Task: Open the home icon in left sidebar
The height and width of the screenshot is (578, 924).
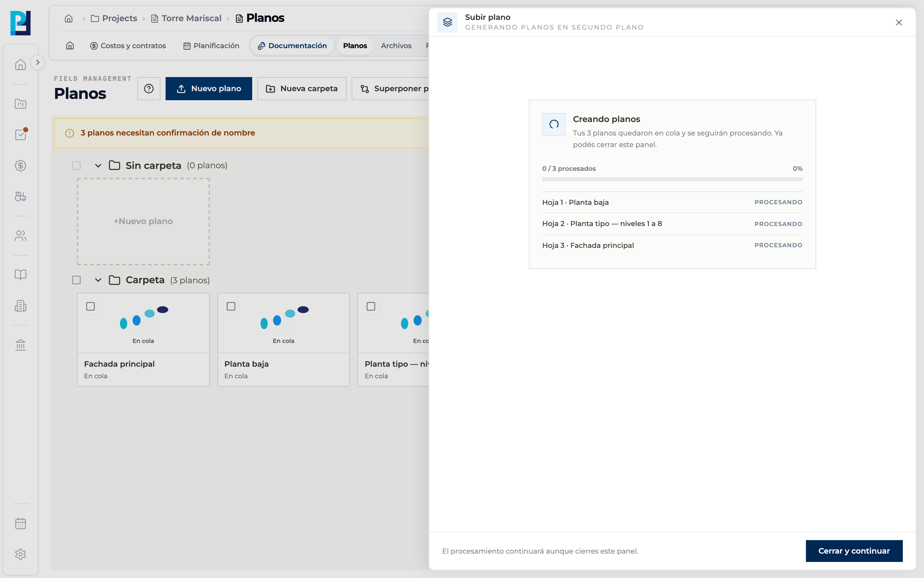Action: 20,64
